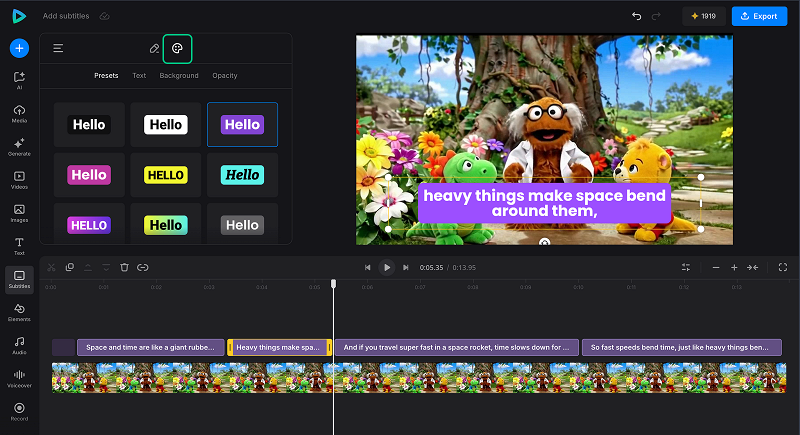Click the Export button
Image resolution: width=800 pixels, height=435 pixels.
pyautogui.click(x=759, y=16)
